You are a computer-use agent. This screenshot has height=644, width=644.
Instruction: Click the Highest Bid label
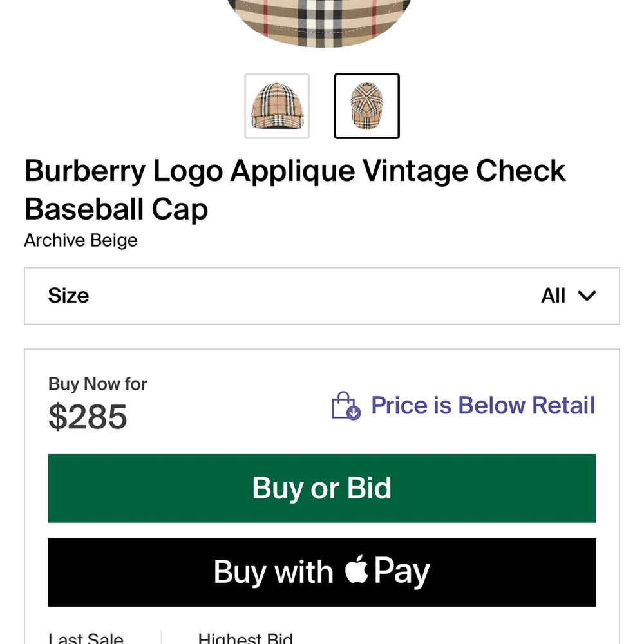point(245,638)
